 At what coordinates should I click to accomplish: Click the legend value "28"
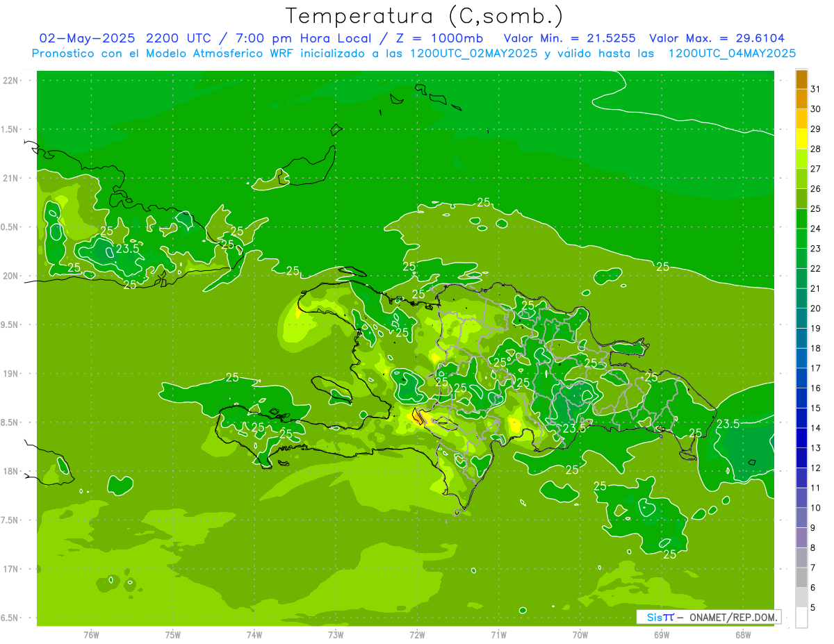[x=816, y=149]
